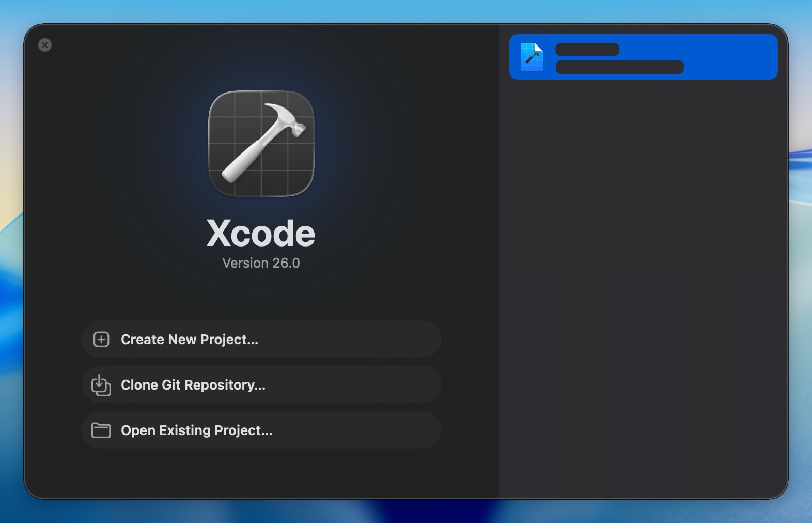Click the redacted project path line
Image resolution: width=812 pixels, height=523 pixels.
(619, 67)
